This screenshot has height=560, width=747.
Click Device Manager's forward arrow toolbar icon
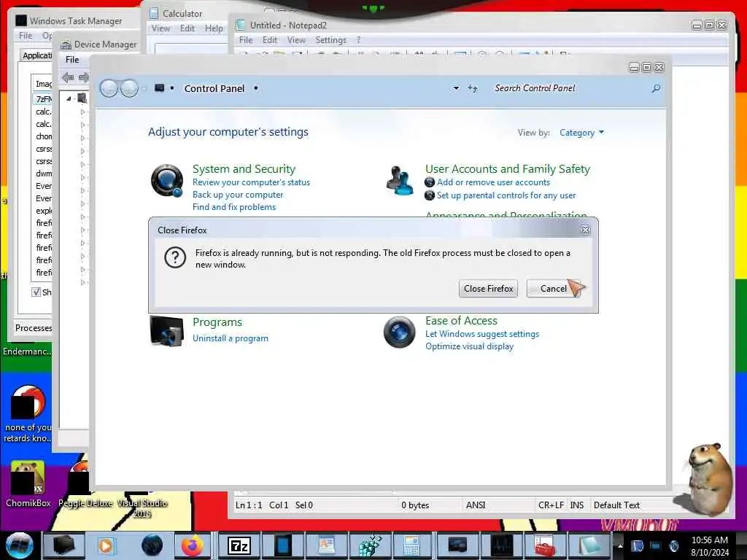[x=84, y=77]
